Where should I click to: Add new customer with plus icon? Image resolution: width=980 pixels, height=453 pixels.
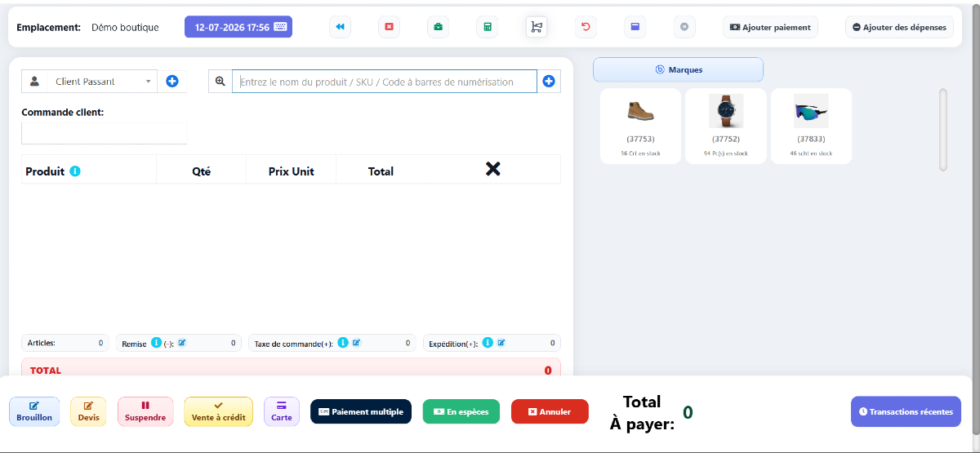[172, 82]
